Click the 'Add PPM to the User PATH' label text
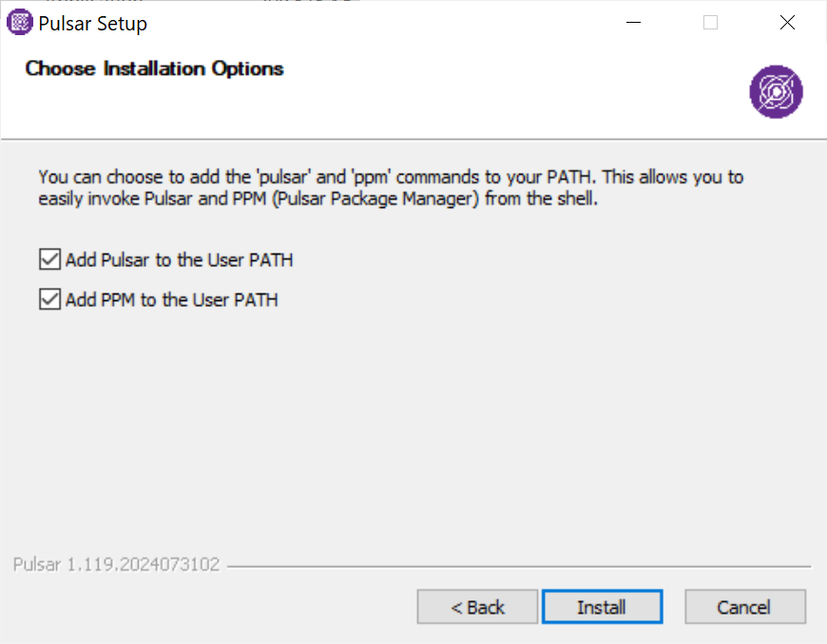This screenshot has width=827, height=644. [x=171, y=300]
